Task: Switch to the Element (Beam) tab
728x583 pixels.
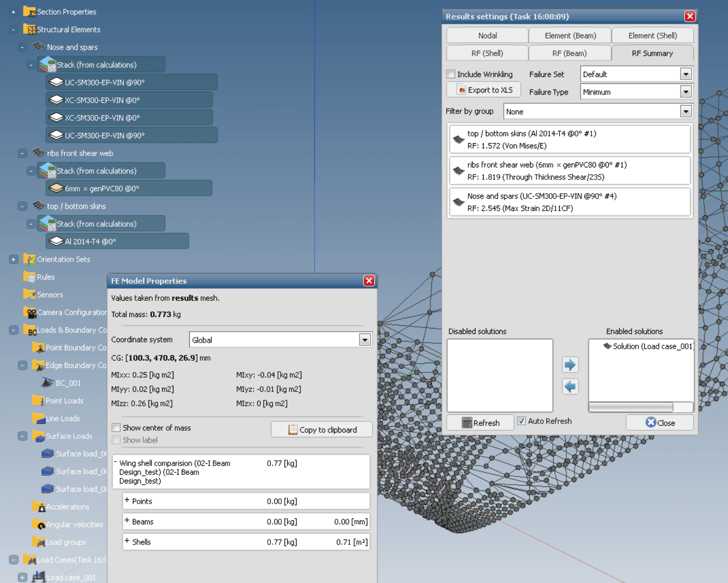Action: click(x=570, y=35)
